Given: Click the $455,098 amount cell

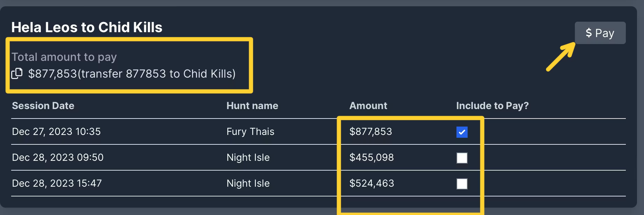Looking at the screenshot, I should point(372,157).
